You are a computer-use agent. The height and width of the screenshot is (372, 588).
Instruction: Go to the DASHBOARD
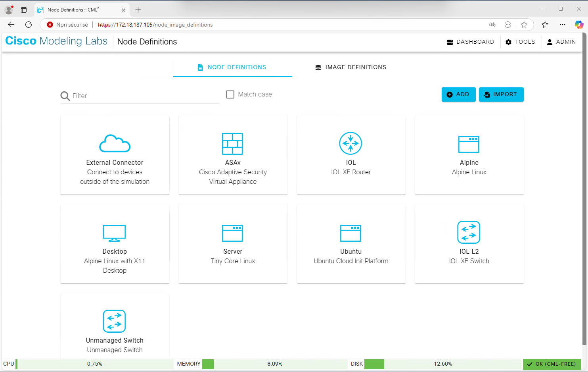[470, 42]
